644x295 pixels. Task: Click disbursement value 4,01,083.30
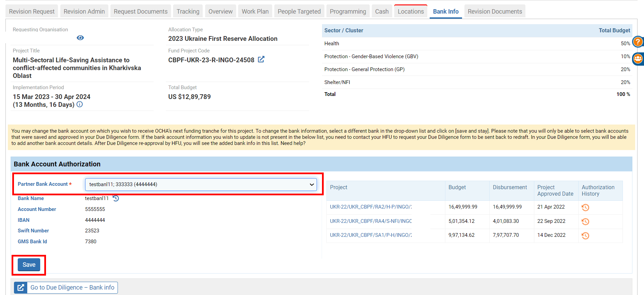(x=506, y=221)
